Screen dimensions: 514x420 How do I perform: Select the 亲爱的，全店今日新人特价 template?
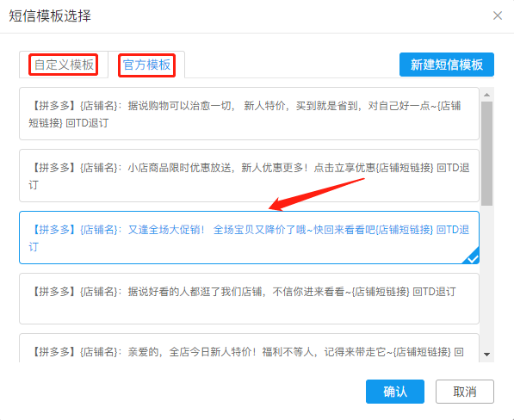pyautogui.click(x=249, y=348)
